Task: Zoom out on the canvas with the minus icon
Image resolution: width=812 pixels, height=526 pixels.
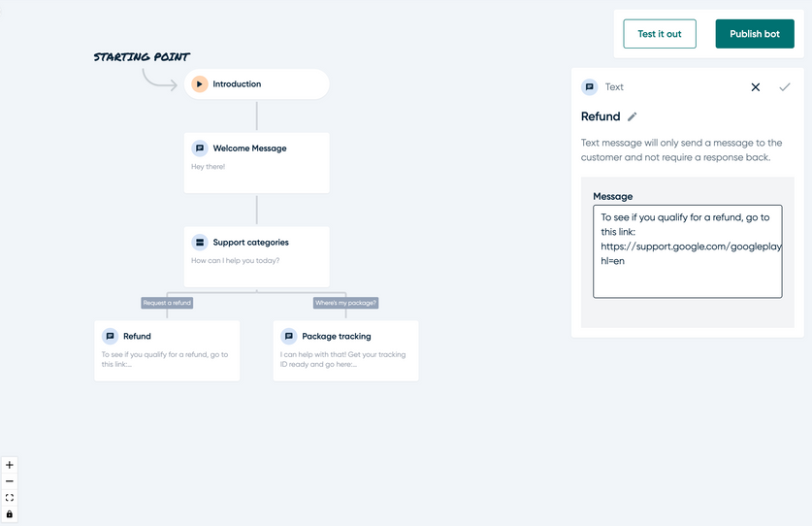Action: [10, 481]
